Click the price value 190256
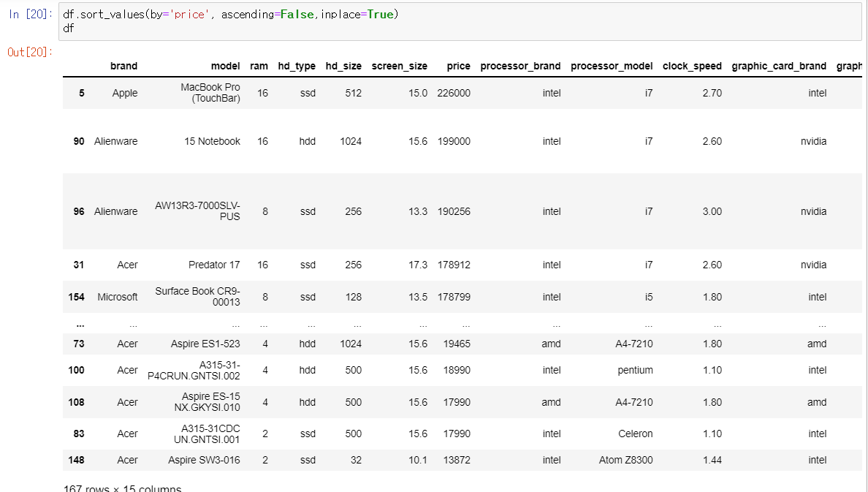The width and height of the screenshot is (868, 492). [x=454, y=212]
